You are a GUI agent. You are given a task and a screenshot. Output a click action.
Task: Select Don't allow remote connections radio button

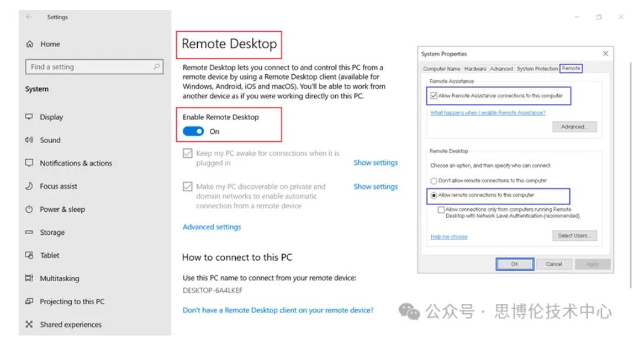click(434, 180)
